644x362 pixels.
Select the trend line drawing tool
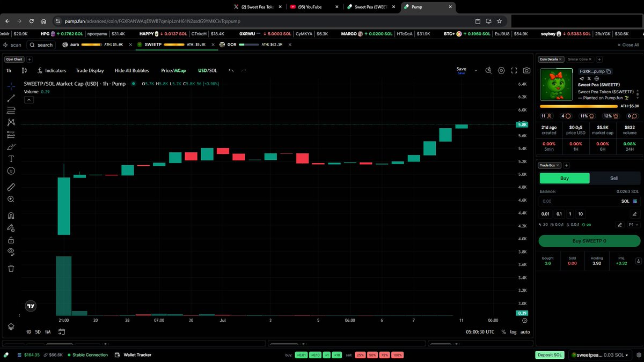(x=11, y=98)
